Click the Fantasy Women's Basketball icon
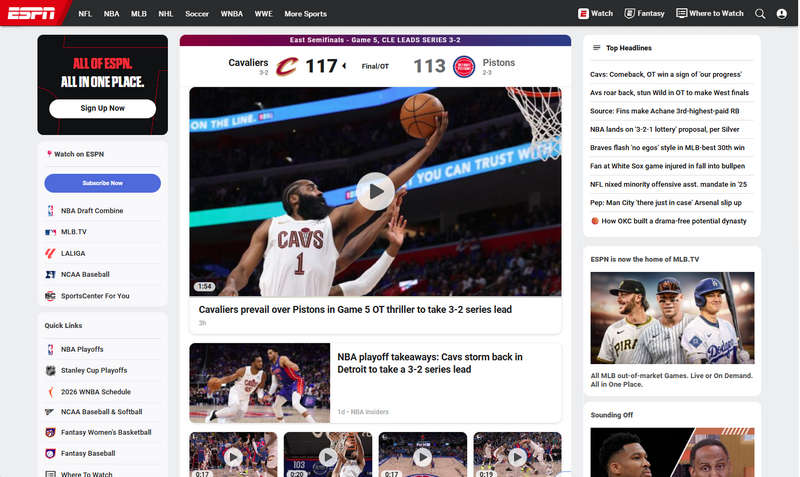The height and width of the screenshot is (477, 800). [50, 433]
